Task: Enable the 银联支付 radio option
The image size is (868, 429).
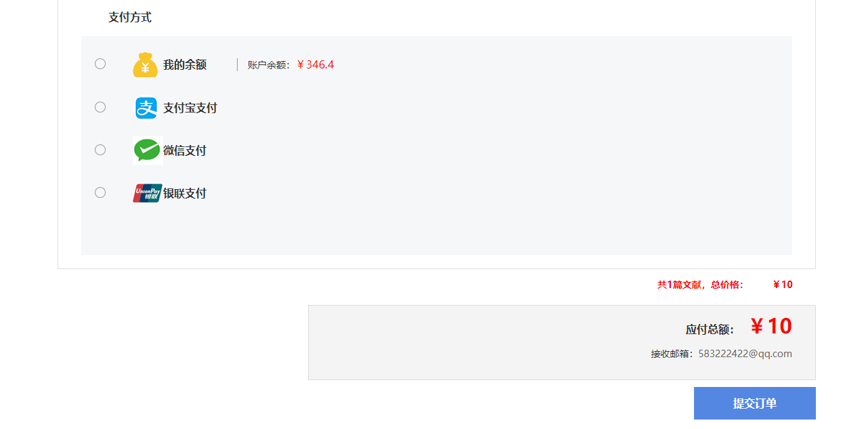Action: pyautogui.click(x=100, y=192)
